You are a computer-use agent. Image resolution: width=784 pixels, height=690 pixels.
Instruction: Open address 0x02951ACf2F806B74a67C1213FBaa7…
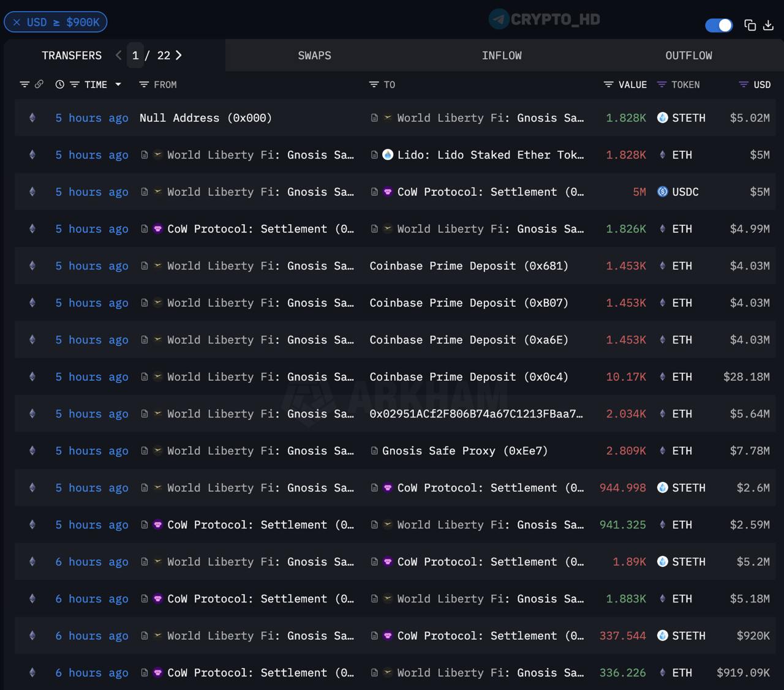tap(477, 414)
